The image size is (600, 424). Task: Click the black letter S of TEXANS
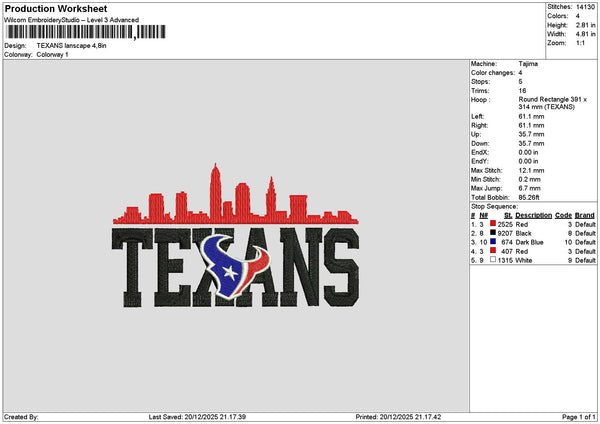342,267
